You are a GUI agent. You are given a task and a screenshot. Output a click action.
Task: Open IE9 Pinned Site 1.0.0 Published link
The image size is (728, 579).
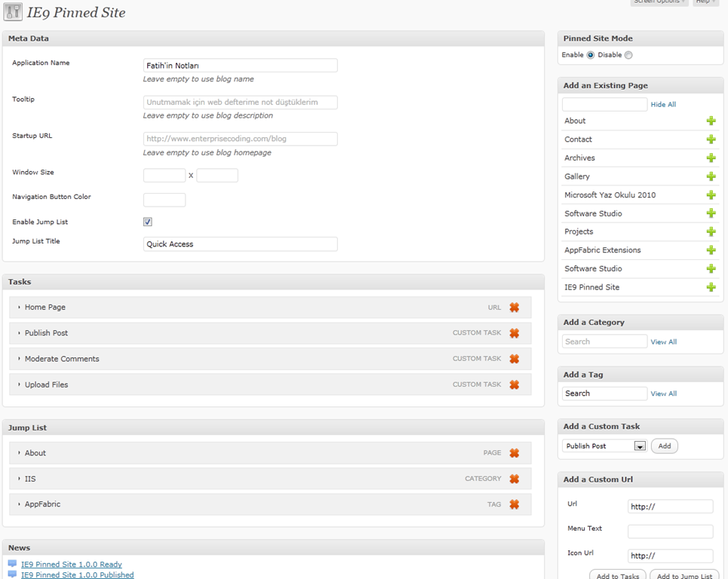pyautogui.click(x=78, y=574)
